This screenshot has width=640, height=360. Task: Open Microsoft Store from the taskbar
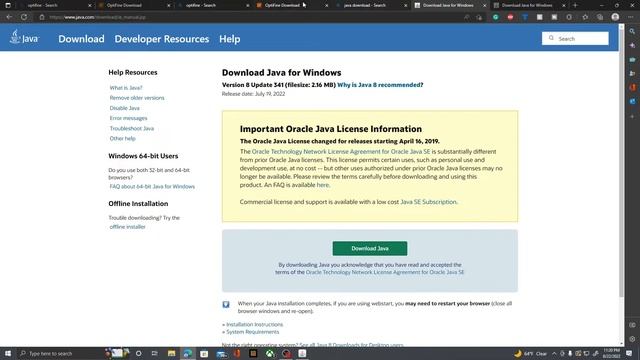204,353
